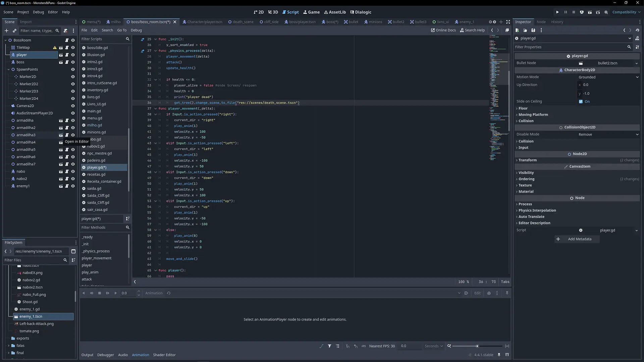The height and width of the screenshot is (362, 644).
Task: Uncheck Slide on Ceiling option
Action: coord(581,102)
